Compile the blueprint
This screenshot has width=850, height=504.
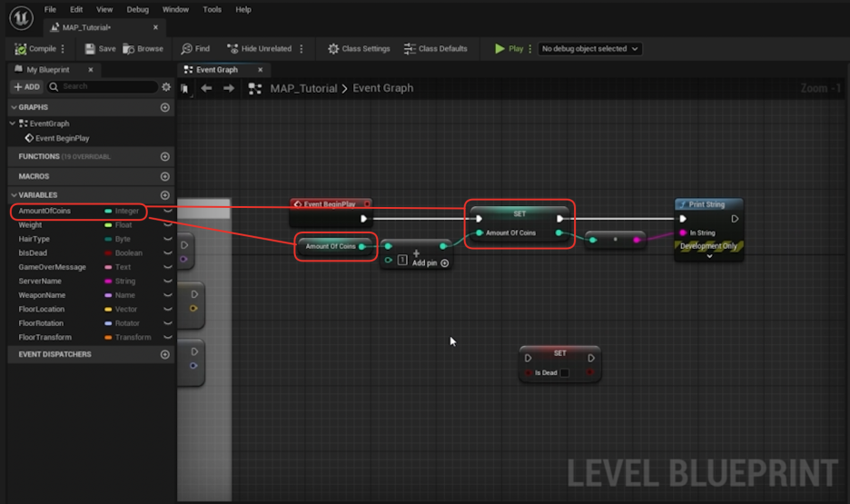(x=35, y=49)
